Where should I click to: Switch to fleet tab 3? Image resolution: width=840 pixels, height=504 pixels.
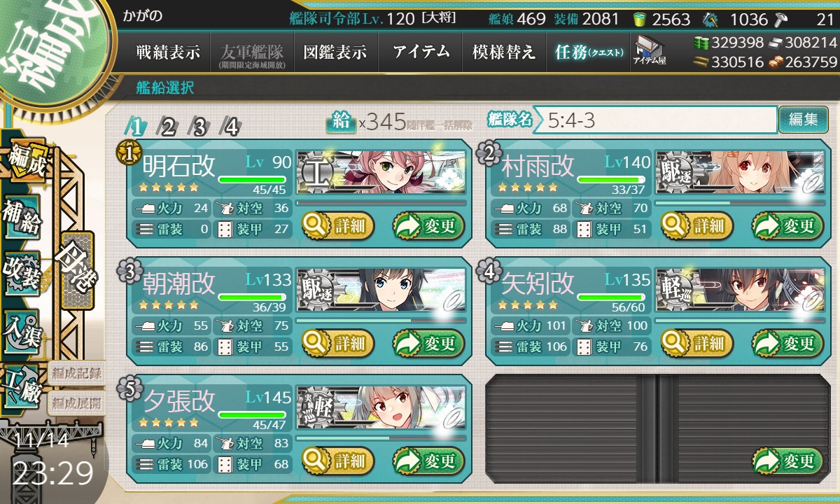pos(200,126)
